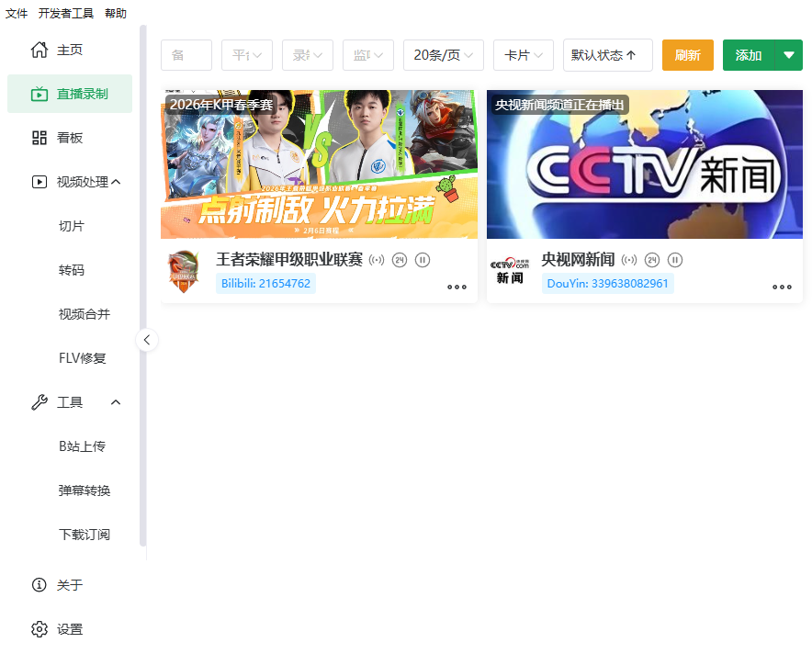
Task: Click the Bilibili: 21654762 tag
Action: point(265,283)
